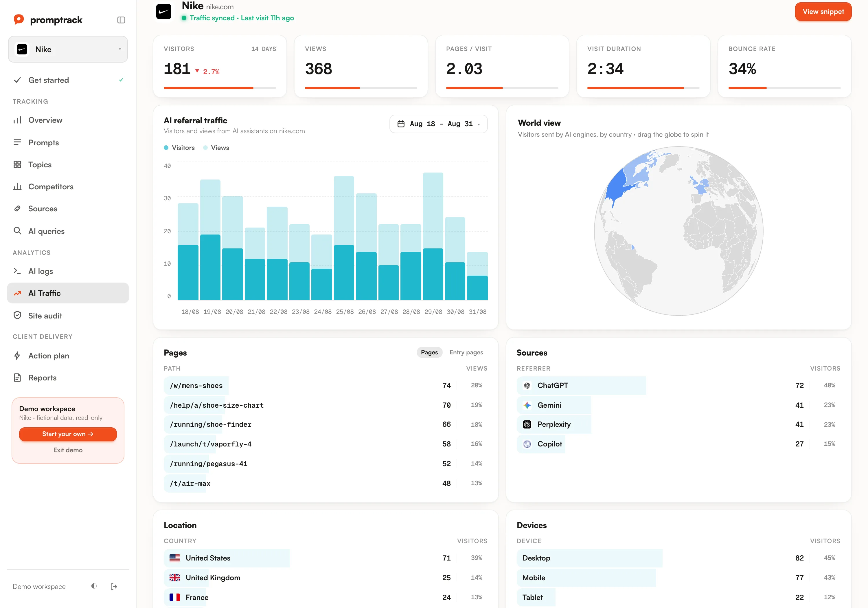Click the AI queries magnifier icon
Screen dimensions: 868x608
(17, 231)
